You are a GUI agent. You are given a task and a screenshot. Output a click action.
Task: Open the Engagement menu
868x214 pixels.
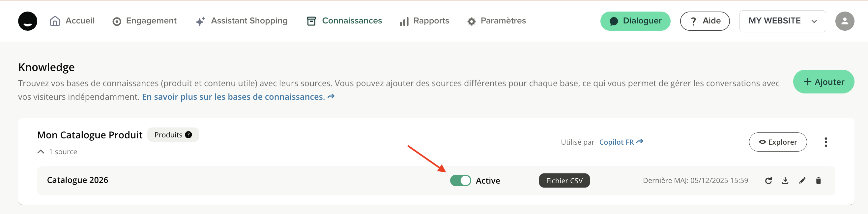[145, 21]
